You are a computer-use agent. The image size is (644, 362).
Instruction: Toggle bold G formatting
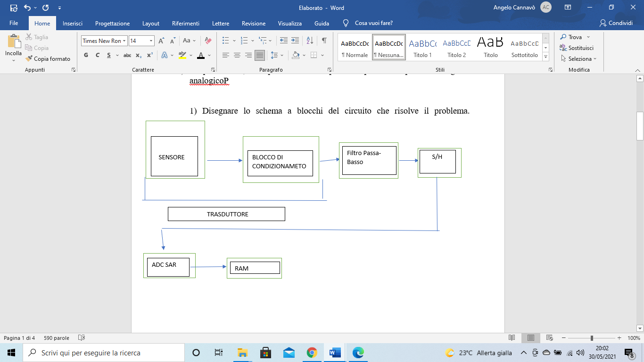pyautogui.click(x=86, y=55)
